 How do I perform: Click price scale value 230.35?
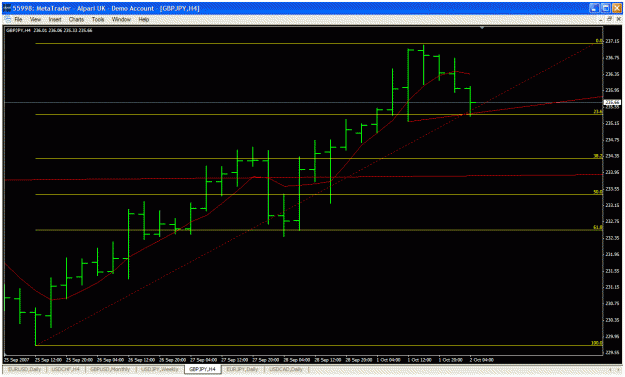coord(612,320)
